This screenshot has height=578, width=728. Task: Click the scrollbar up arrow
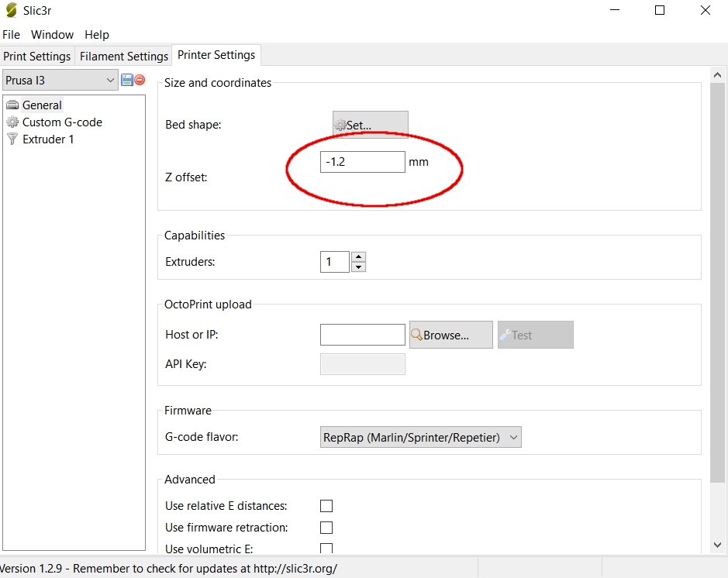point(717,74)
